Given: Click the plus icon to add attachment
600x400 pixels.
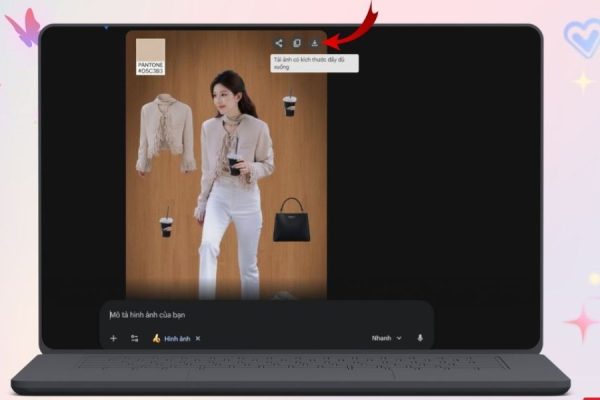Looking at the screenshot, I should (113, 338).
